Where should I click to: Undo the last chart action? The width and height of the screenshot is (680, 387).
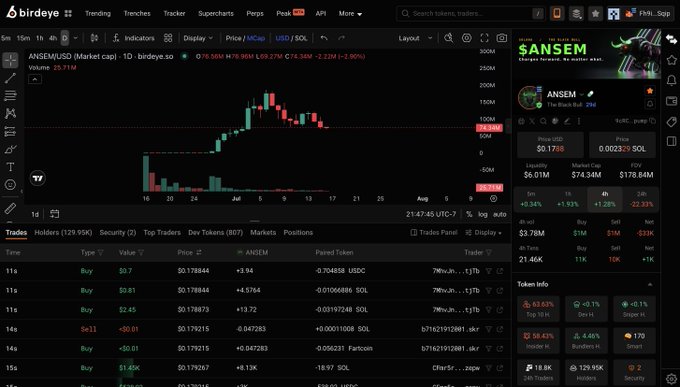pyautogui.click(x=324, y=38)
